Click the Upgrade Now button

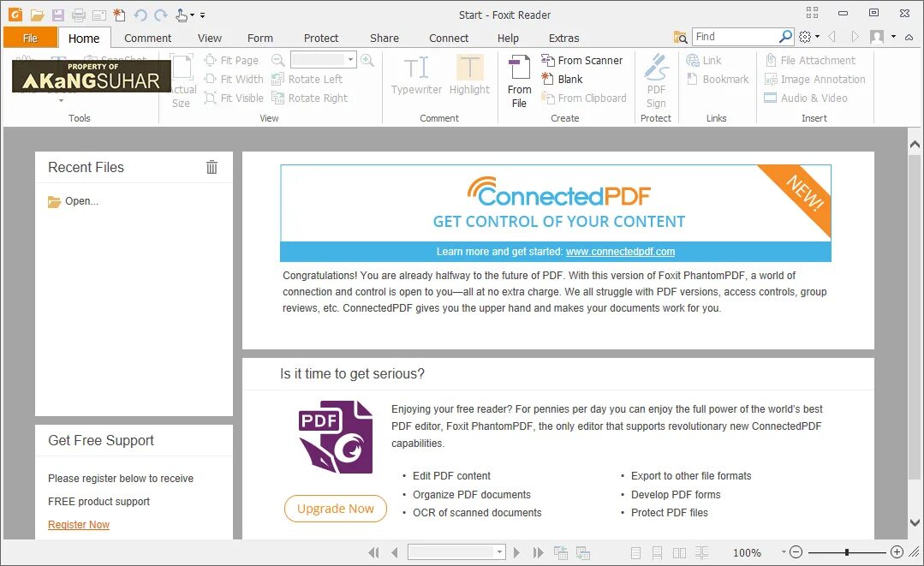point(336,509)
